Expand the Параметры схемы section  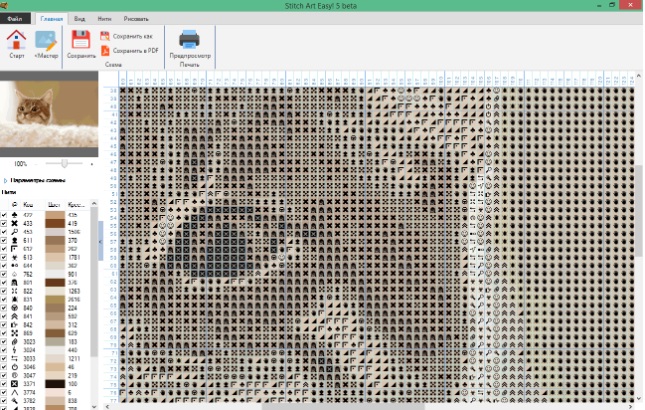[5, 180]
